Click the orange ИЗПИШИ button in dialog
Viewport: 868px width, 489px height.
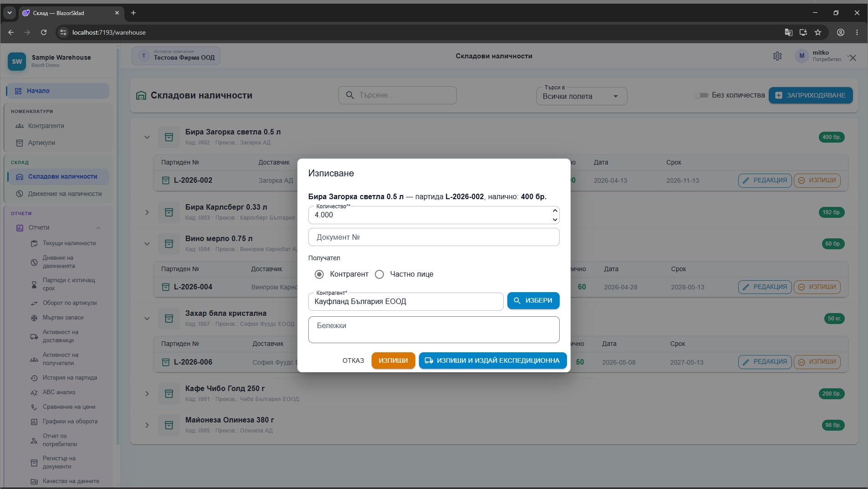[393, 360]
